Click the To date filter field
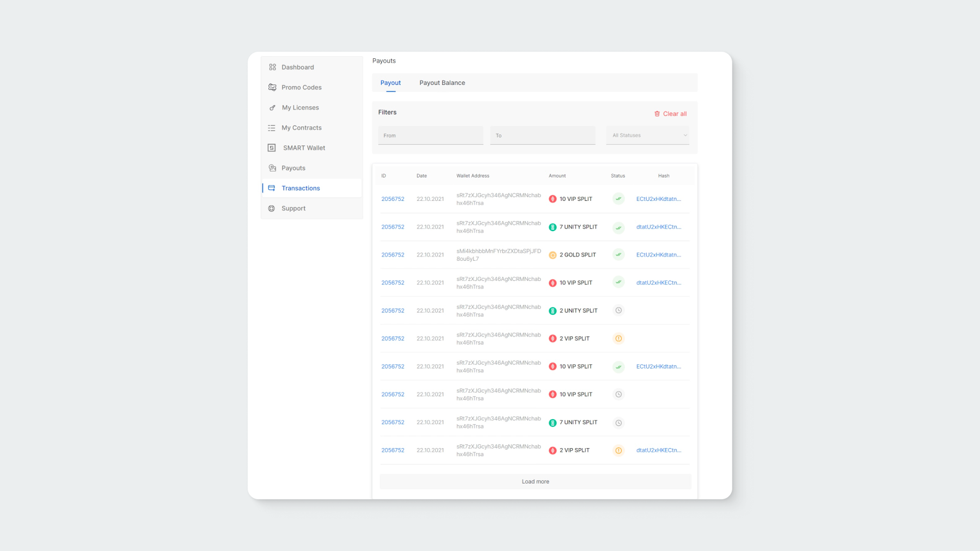 (542, 136)
